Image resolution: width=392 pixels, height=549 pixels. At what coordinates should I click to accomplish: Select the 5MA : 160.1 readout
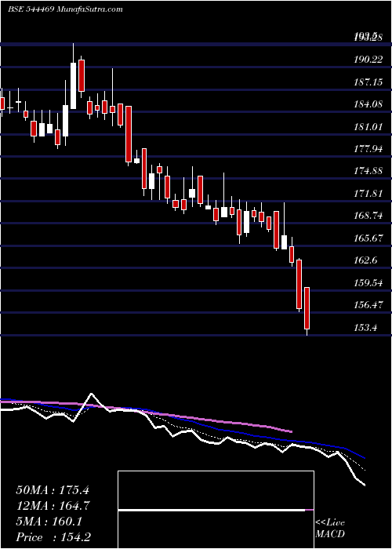pyautogui.click(x=49, y=522)
